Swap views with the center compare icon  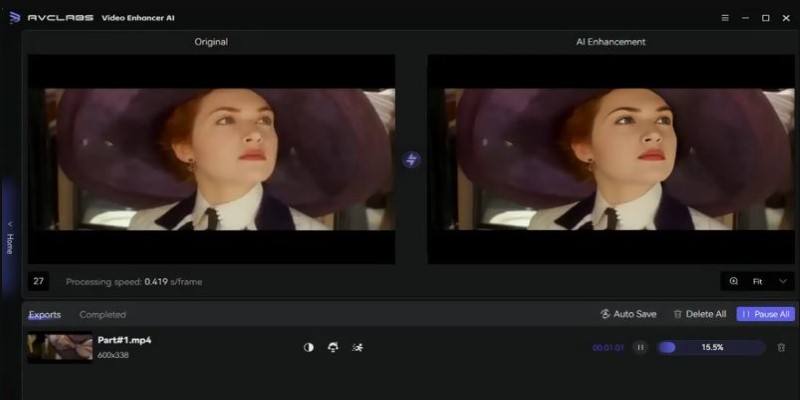click(x=411, y=160)
